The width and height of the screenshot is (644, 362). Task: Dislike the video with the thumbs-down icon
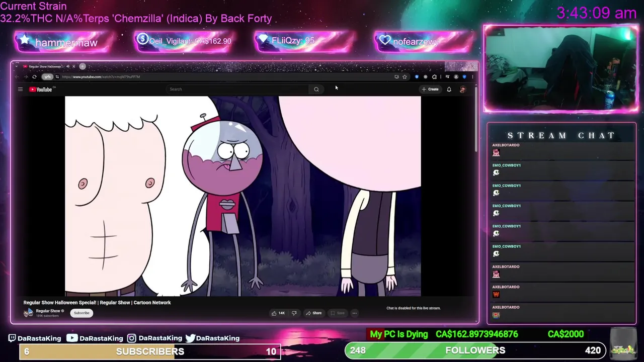(294, 313)
